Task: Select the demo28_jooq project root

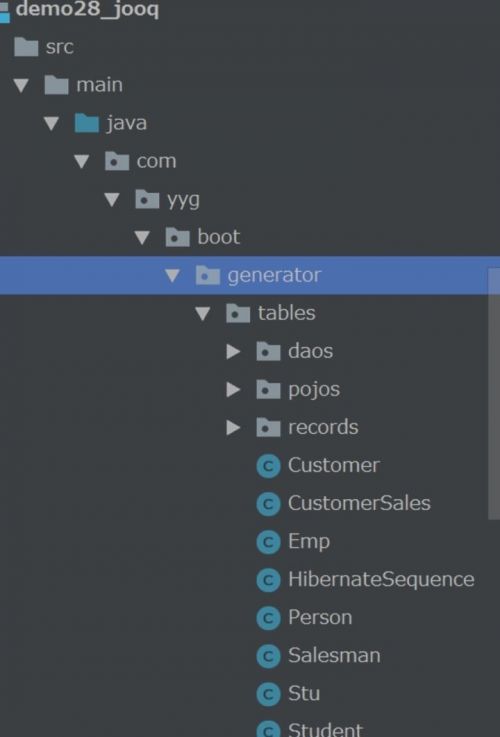Action: [87, 9]
